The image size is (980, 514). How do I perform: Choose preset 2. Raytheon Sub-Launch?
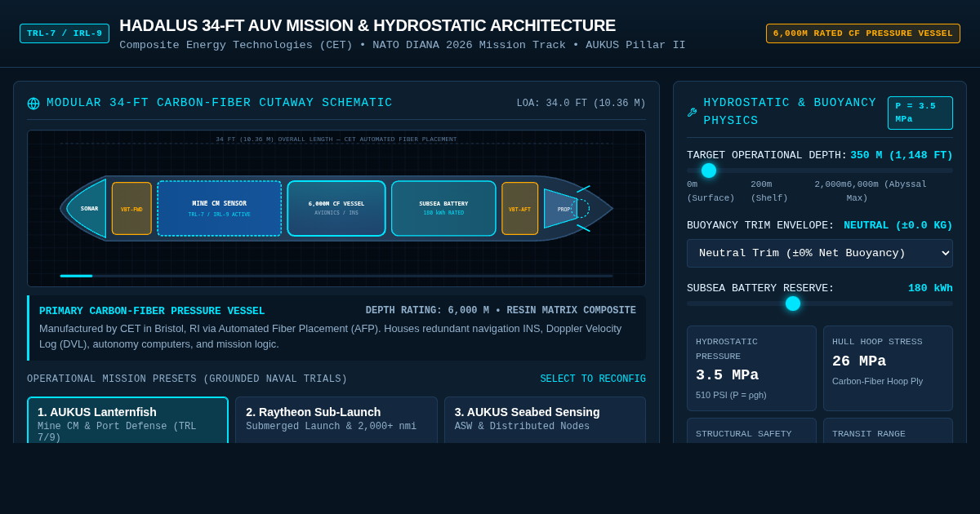pos(336,420)
